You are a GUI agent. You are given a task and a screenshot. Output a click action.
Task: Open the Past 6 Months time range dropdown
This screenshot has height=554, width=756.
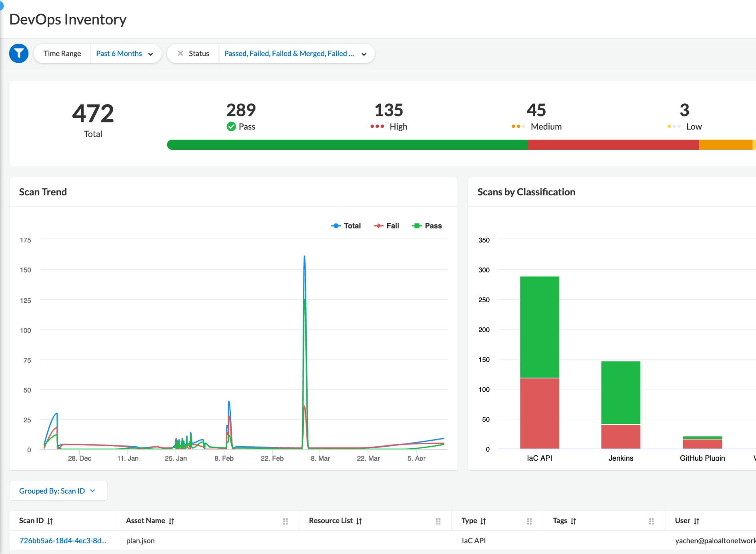pos(125,54)
